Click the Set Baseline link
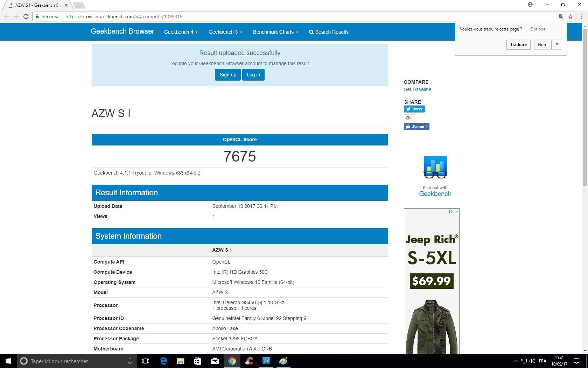This screenshot has width=588, height=368. [x=418, y=89]
